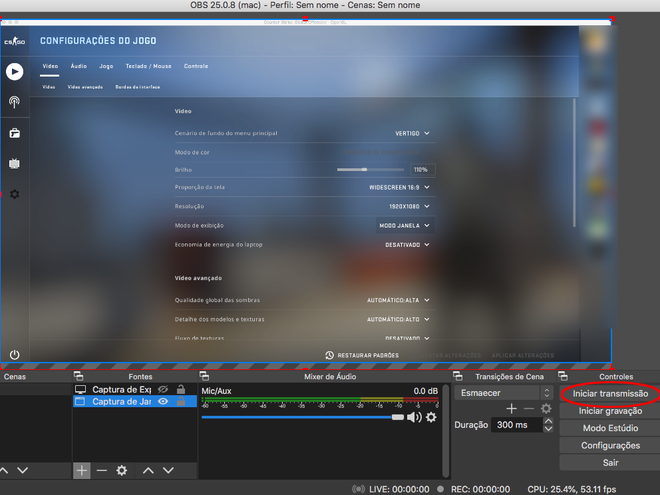
Task: Open Cenário de fundo VERTIGO dropdown
Action: [x=412, y=133]
